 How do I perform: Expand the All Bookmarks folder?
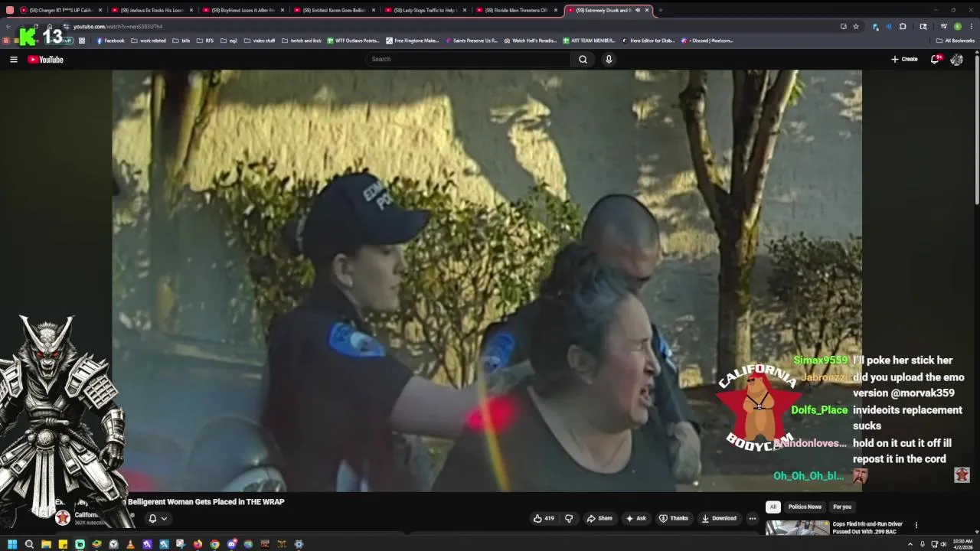[955, 41]
